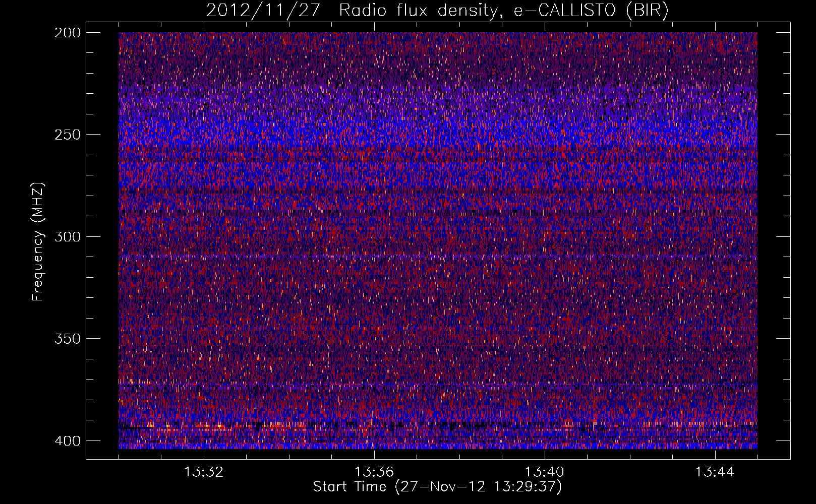Click the 13:44 time tick label
This screenshot has width=816, height=504.
[715, 472]
